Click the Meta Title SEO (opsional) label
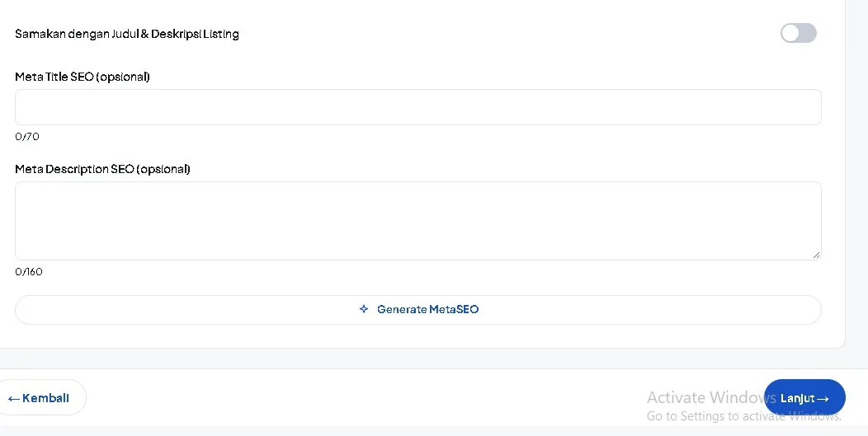868x436 pixels. (83, 77)
